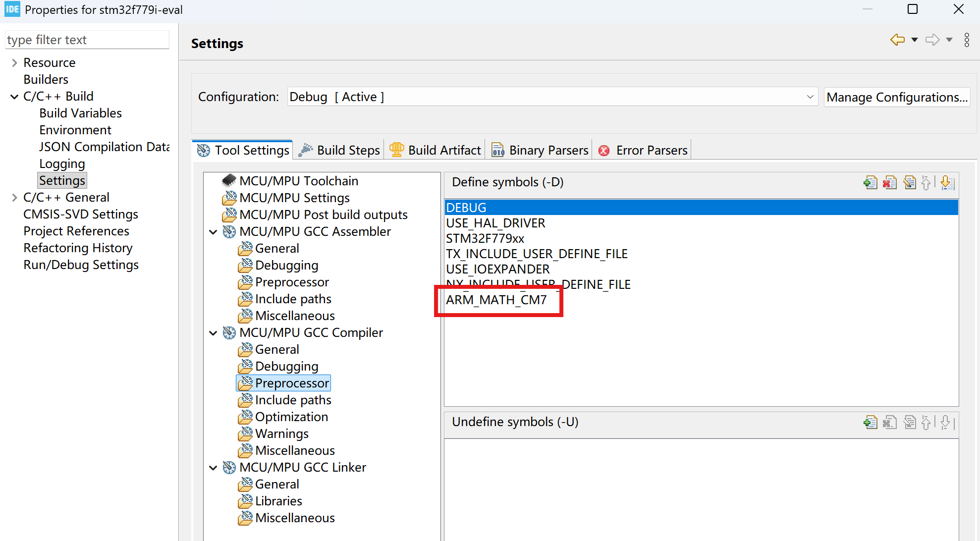Click the Back navigation arrow icon
Image resolution: width=980 pixels, height=541 pixels.
[x=897, y=40]
